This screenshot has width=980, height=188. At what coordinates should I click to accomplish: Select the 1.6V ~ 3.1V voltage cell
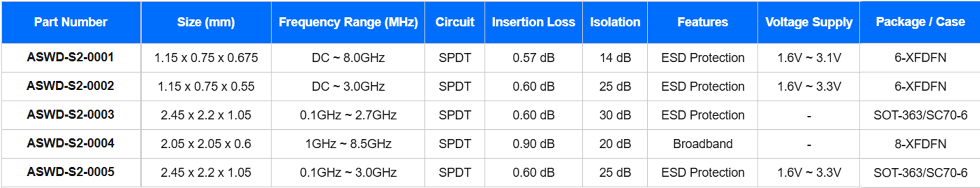pos(809,58)
